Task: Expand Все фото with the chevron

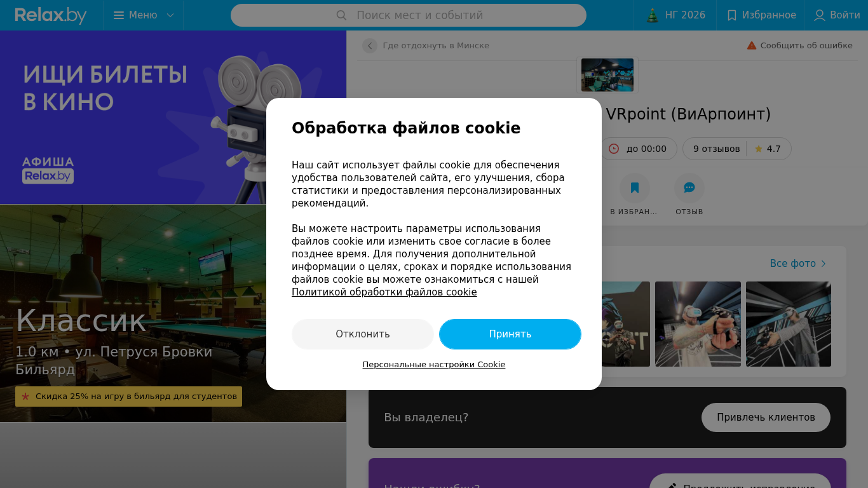Action: click(x=824, y=264)
